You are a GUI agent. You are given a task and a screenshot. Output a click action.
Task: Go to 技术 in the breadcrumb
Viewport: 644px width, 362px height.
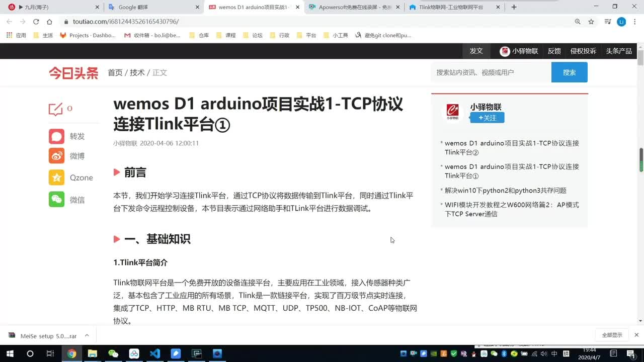[137, 72]
